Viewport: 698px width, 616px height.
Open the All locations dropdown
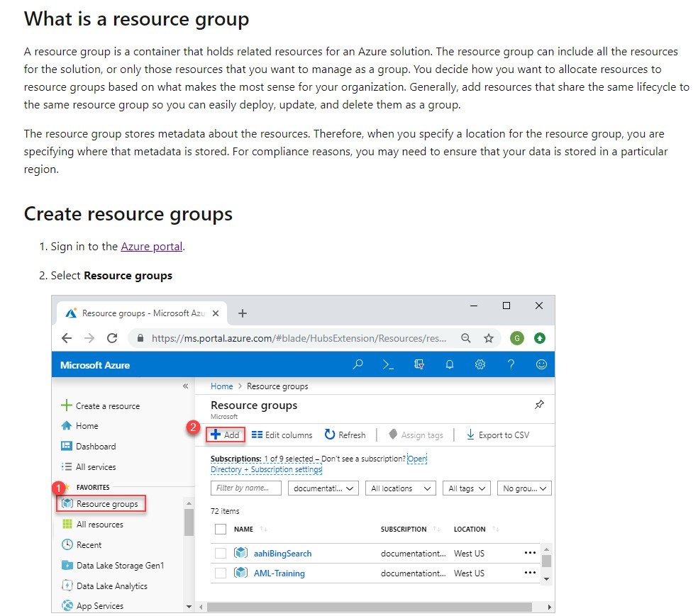click(399, 488)
